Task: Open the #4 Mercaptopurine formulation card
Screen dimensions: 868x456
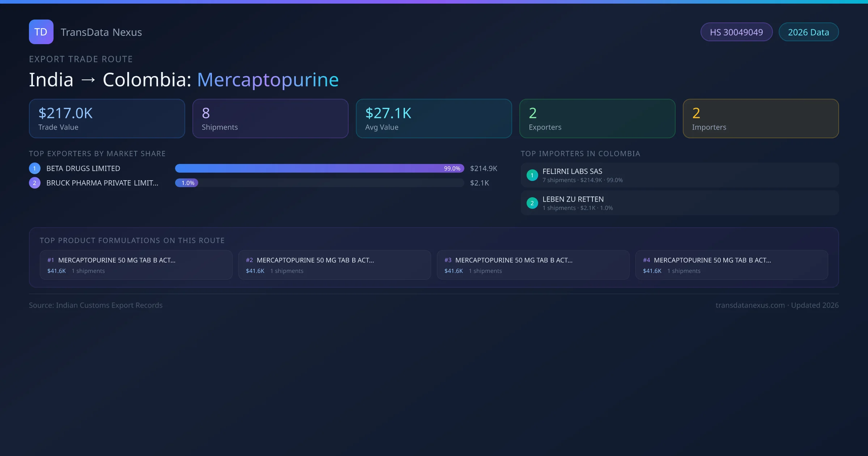Action: pos(731,265)
